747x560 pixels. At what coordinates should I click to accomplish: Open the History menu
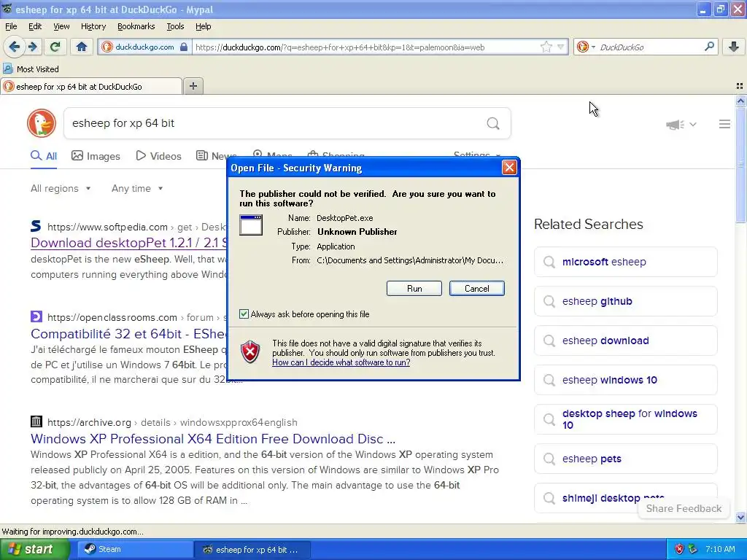[x=93, y=26]
